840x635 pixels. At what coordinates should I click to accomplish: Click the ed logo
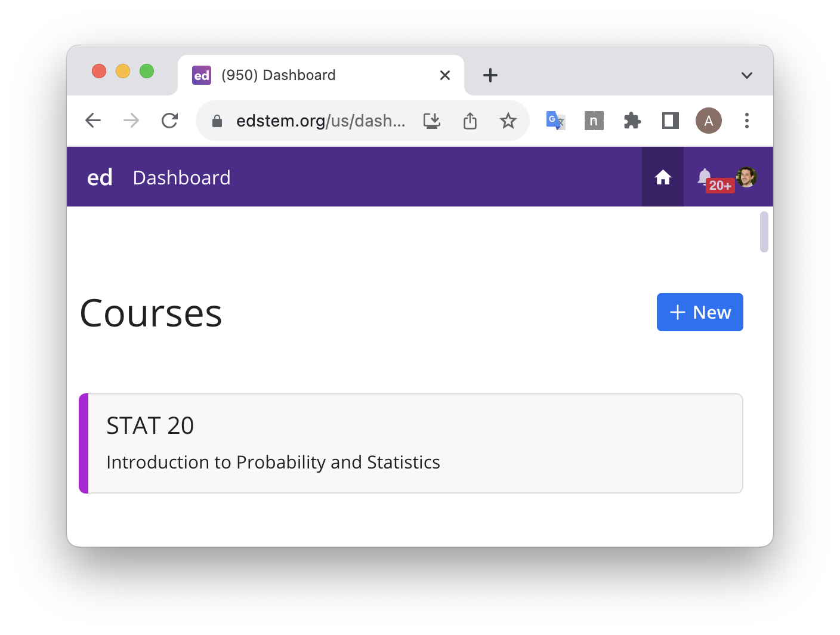pos(100,177)
